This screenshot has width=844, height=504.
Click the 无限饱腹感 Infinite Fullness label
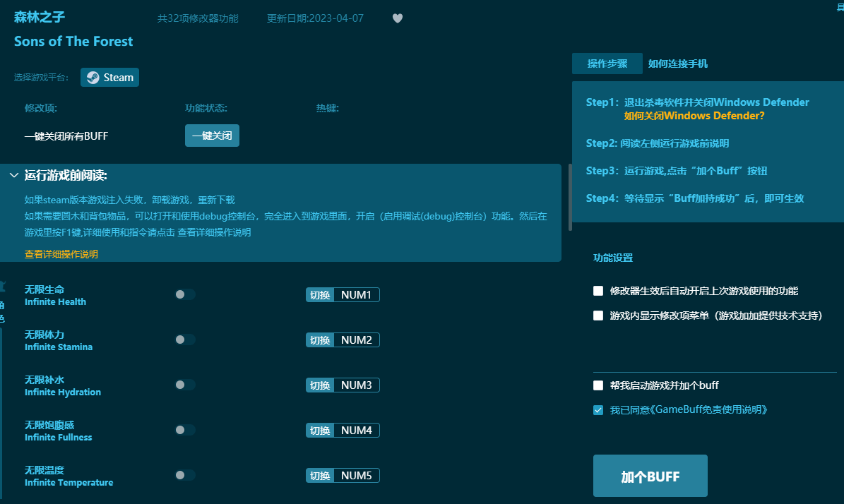58,431
